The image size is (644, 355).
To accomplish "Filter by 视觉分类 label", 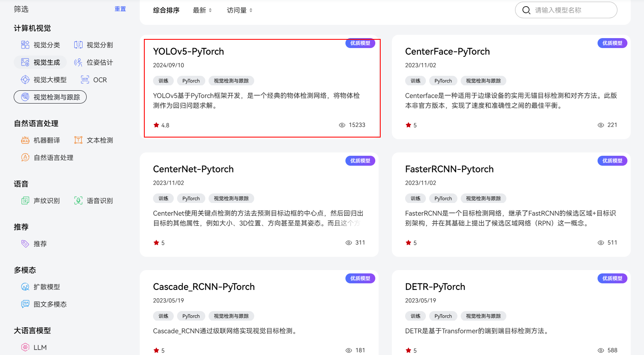I will (x=47, y=45).
